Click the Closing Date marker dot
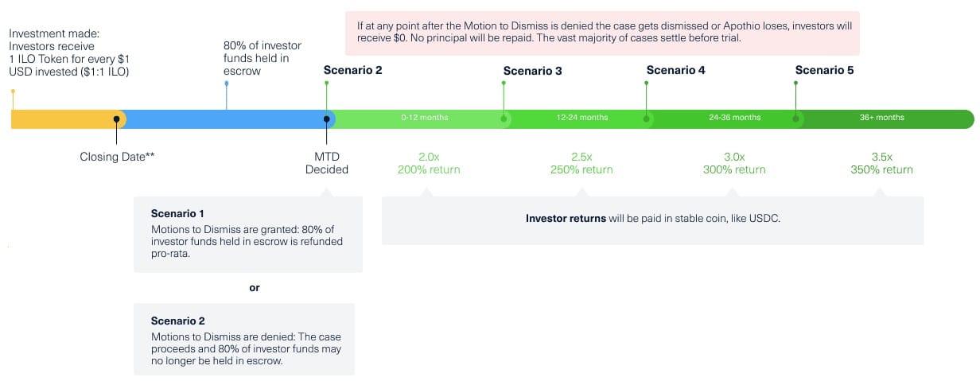980x381 pixels. click(x=117, y=119)
